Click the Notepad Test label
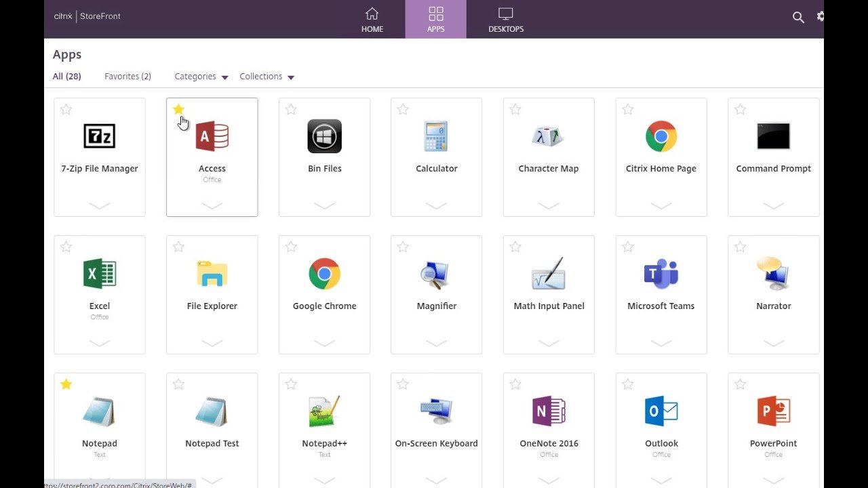The height and width of the screenshot is (488, 868). coord(212,443)
